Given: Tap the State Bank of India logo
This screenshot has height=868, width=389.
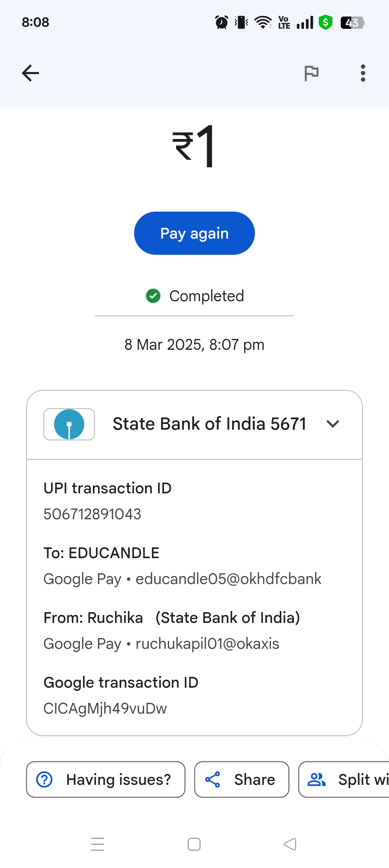Looking at the screenshot, I should tap(69, 424).
